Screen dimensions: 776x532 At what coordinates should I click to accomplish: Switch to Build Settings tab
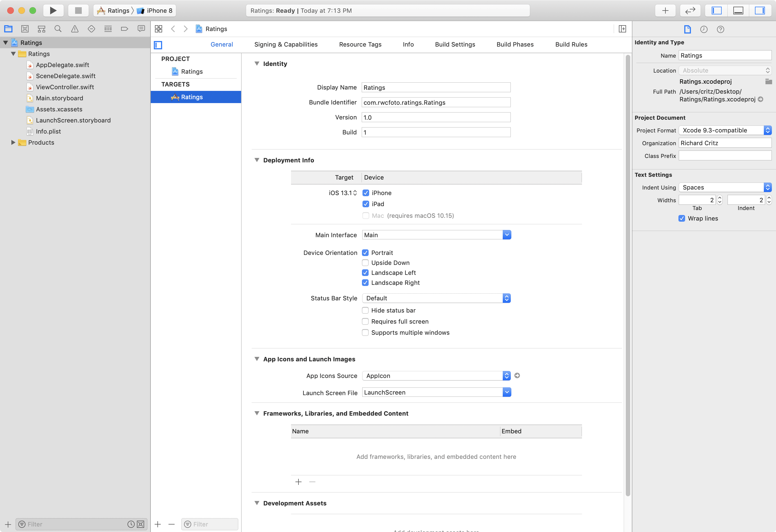[455, 44]
